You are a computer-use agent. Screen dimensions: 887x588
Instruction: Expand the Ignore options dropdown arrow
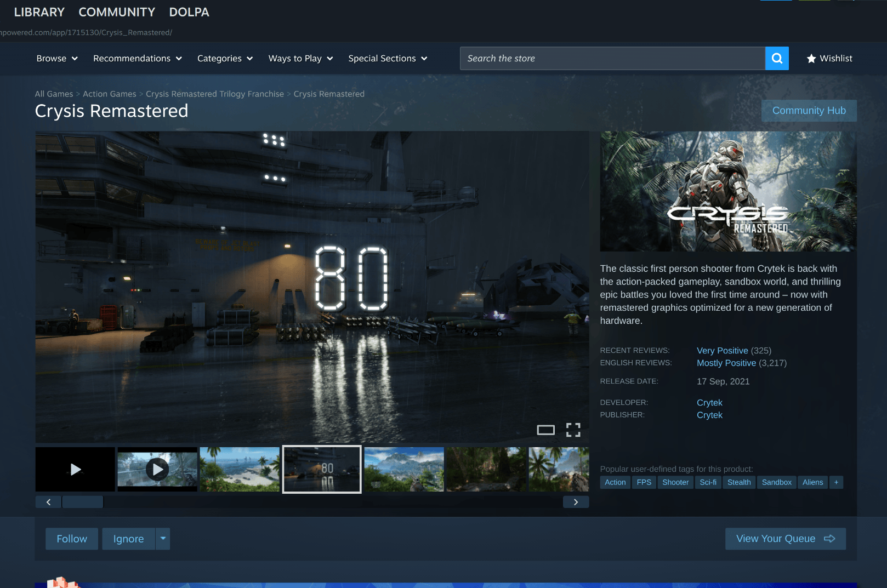(x=163, y=539)
